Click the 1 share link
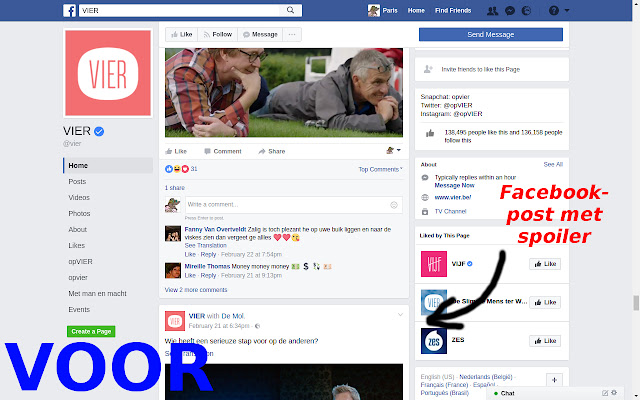Screen dimensions: 640x400 pos(175,188)
